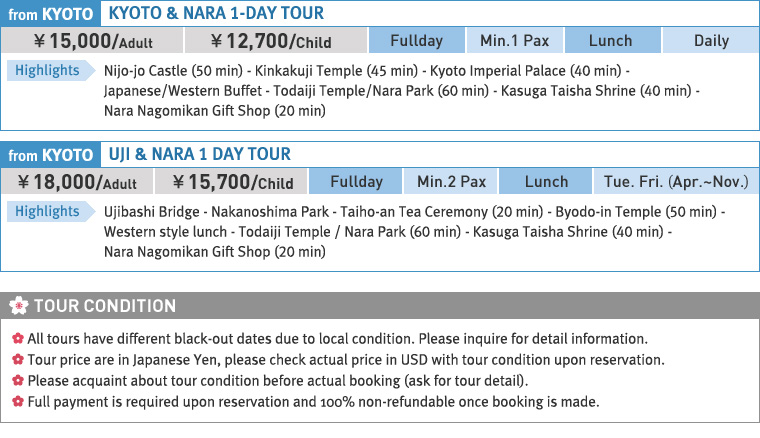Click the 'from KYOTO' badge on Uji tour
Viewport: 760px width, 438px height.
[x=50, y=155]
